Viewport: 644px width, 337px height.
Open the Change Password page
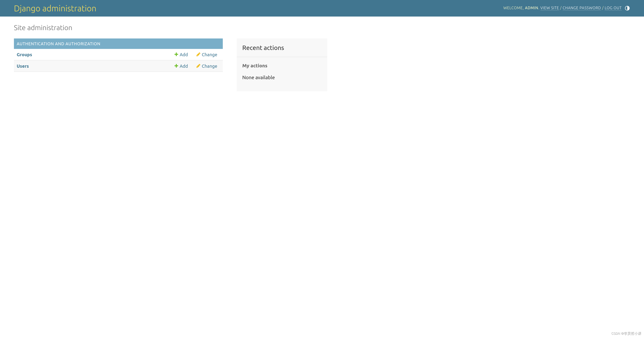pos(582,8)
